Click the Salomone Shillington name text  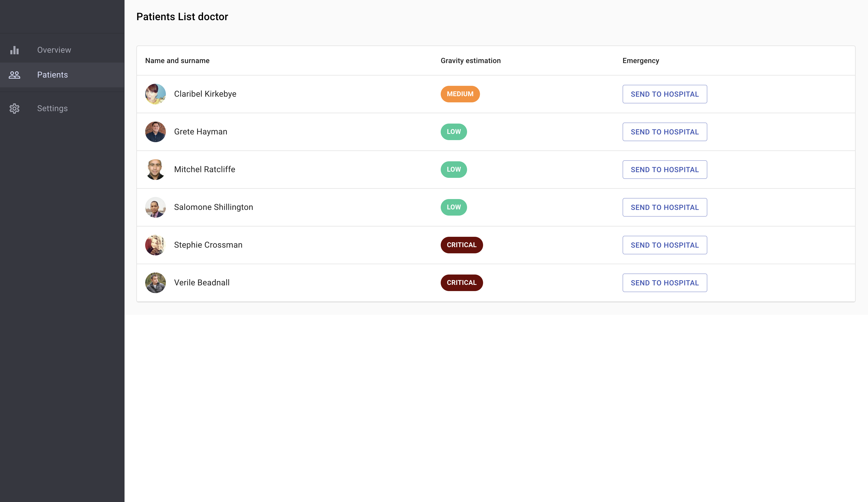pos(213,207)
